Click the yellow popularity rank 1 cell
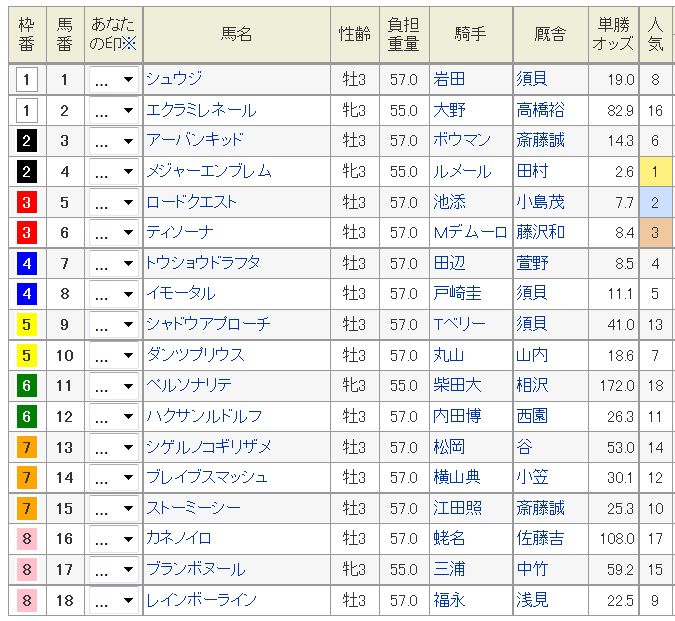Viewport: 675px width, 621px height. 655,172
